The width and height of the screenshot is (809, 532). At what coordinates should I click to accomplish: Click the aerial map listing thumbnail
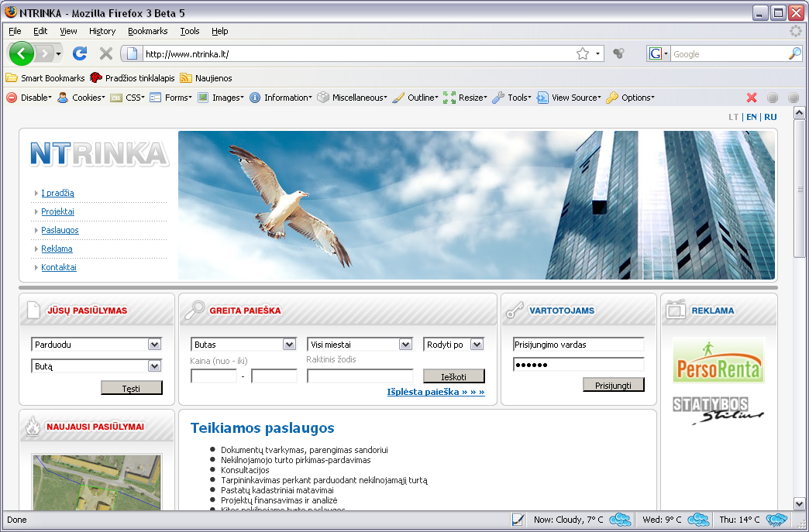point(97,482)
